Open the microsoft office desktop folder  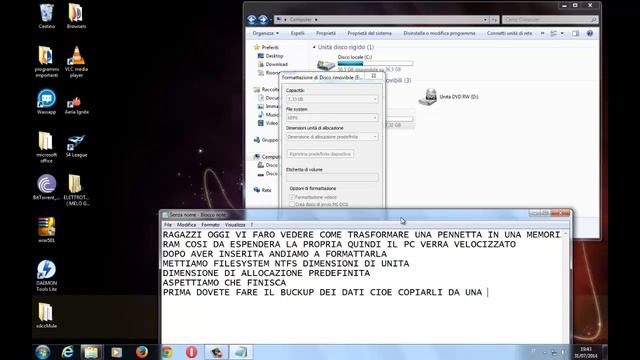[47, 147]
